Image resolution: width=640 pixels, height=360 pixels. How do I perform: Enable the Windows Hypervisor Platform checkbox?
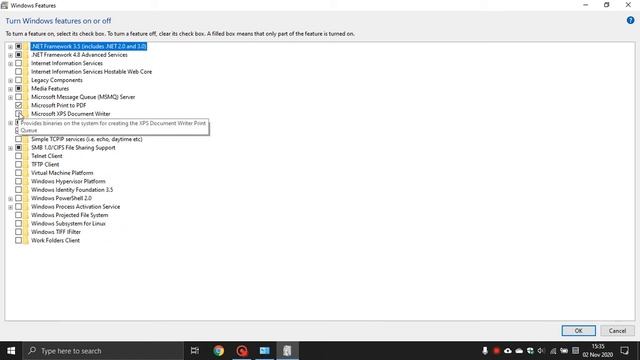18,181
